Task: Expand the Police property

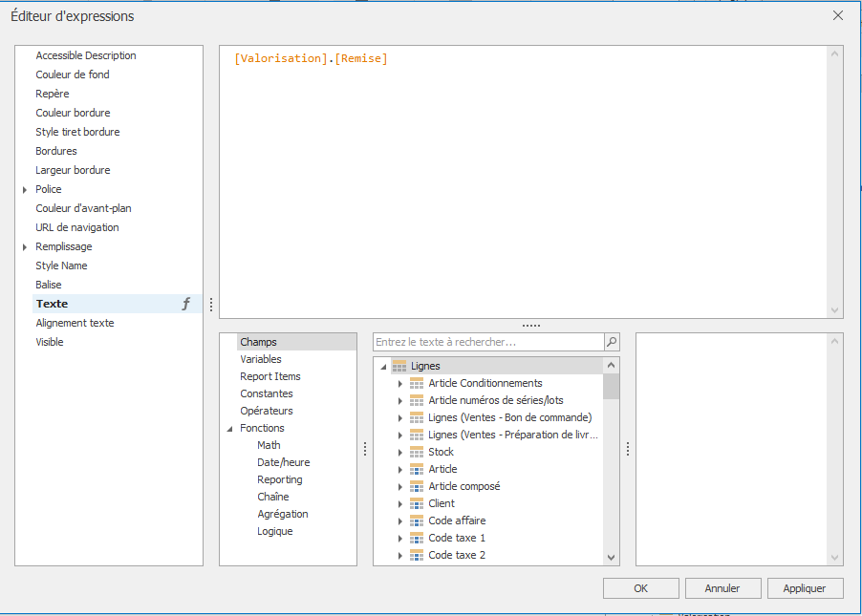Action: tap(25, 189)
